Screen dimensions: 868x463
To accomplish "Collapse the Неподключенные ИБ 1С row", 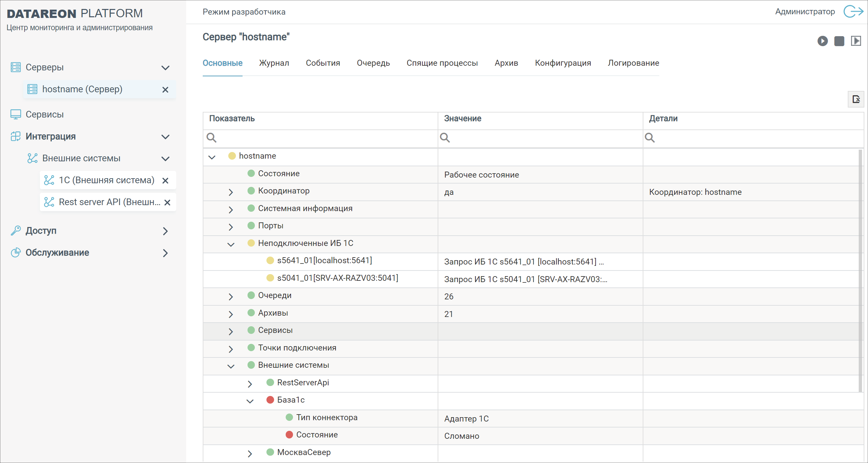I will pyautogui.click(x=231, y=244).
